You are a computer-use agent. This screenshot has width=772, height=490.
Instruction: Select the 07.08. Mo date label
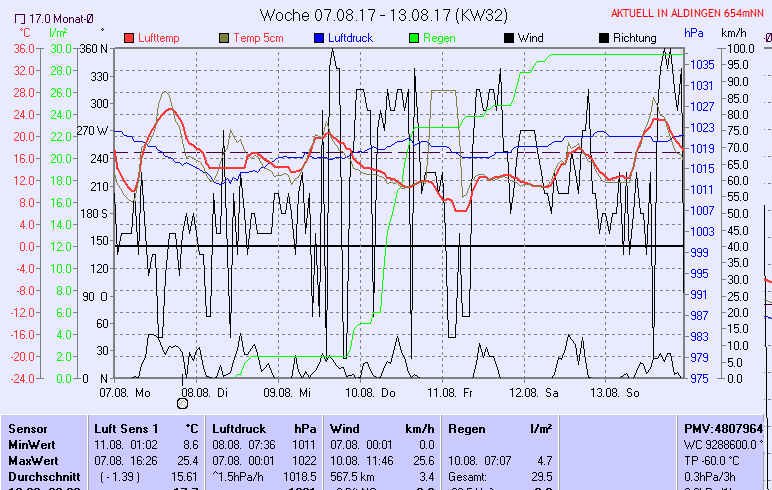(x=134, y=393)
